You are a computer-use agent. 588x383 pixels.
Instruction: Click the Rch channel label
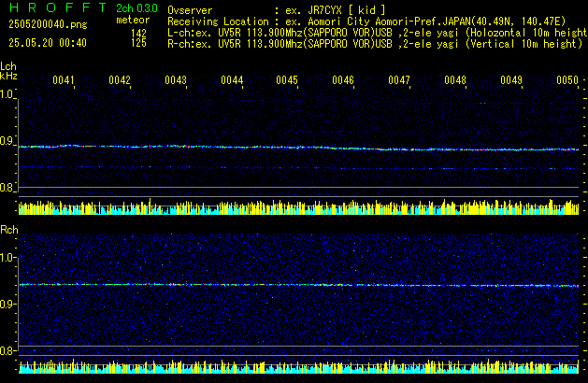9,230
